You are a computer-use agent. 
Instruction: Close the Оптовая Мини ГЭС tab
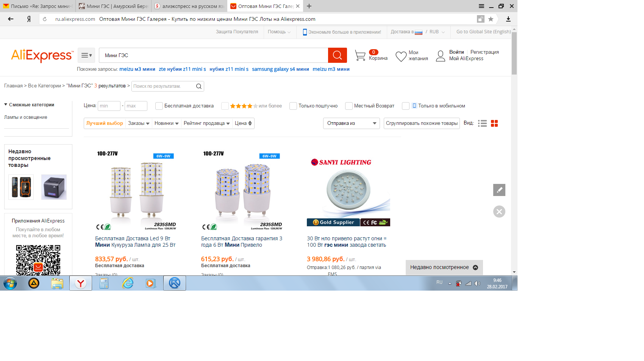click(298, 6)
